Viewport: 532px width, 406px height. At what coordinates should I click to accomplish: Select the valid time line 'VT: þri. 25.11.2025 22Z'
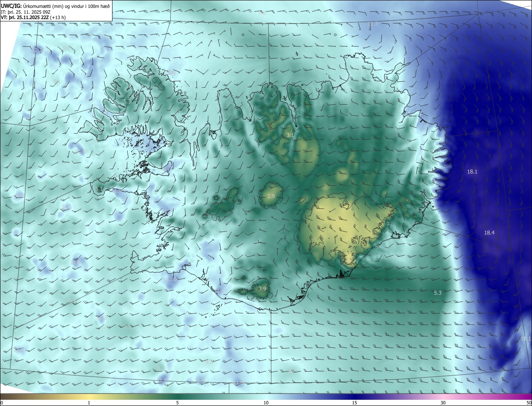pos(25,18)
